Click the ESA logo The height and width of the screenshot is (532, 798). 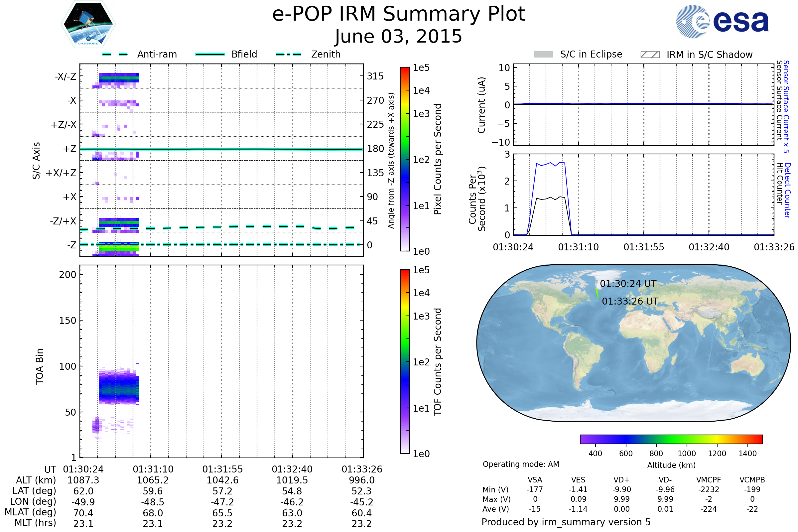(722, 22)
